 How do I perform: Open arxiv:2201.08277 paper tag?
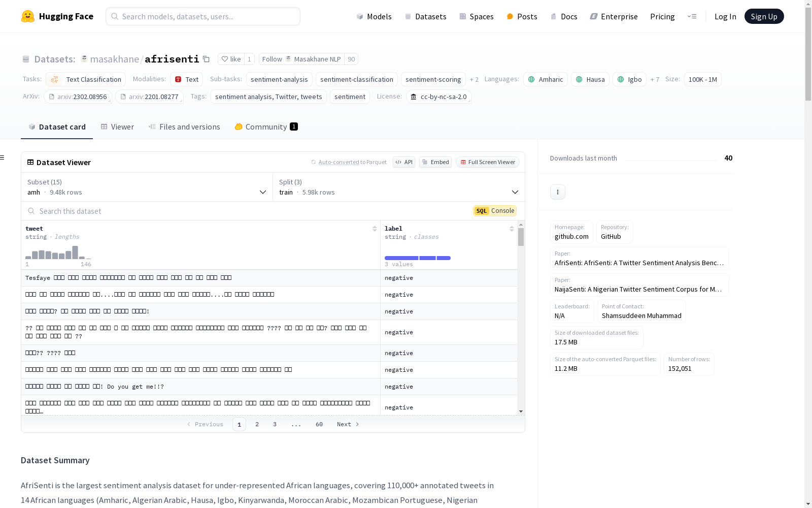[x=149, y=97]
